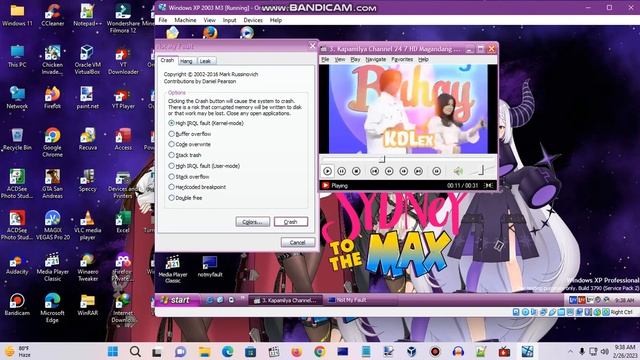
Task: Click the XP start button
Action: pos(177,300)
